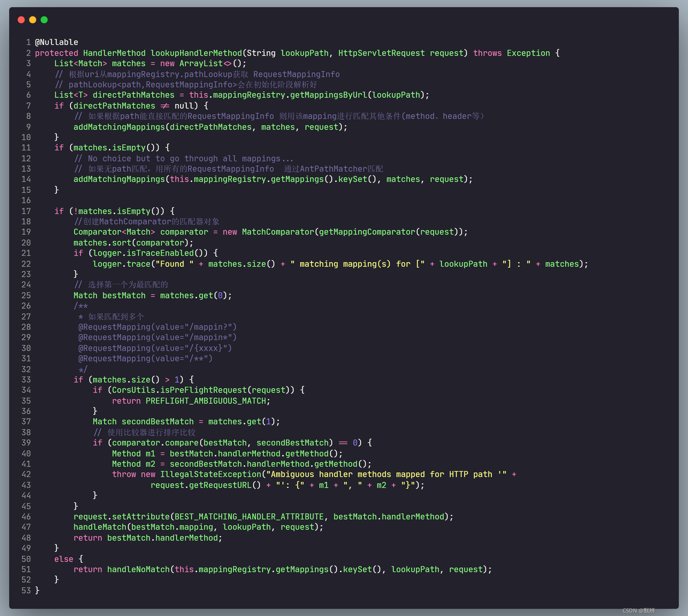The width and height of the screenshot is (688, 616).
Task: Click the red close window dot
Action: [x=21, y=20]
